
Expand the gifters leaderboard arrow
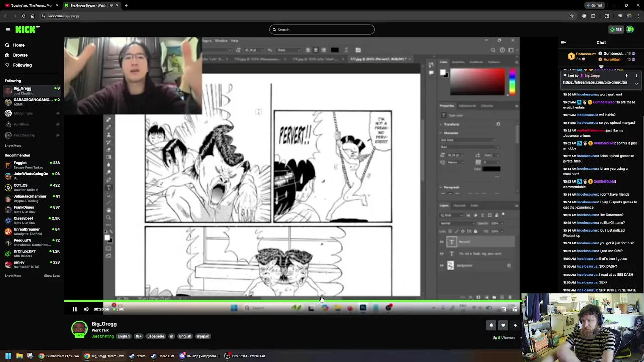click(601, 66)
